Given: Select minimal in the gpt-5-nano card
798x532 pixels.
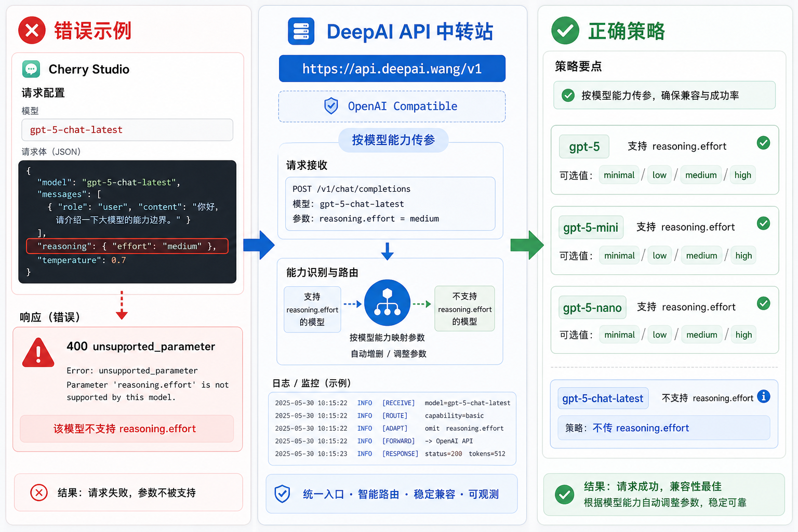Looking at the screenshot, I should point(619,335).
